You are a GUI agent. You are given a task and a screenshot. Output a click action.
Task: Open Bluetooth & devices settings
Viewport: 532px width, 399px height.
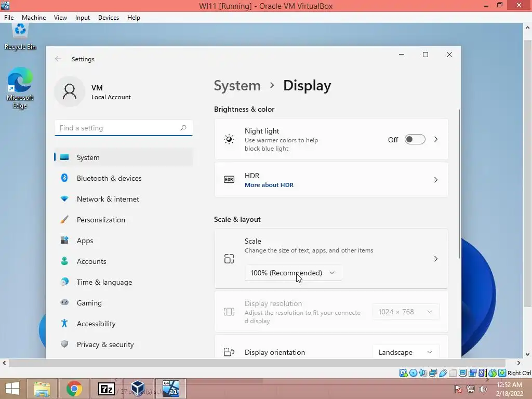tap(124, 178)
